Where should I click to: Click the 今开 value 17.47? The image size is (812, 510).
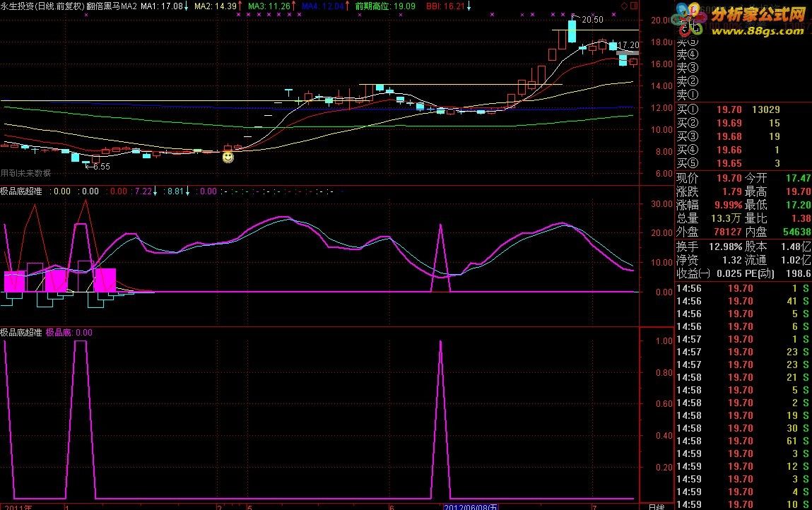tap(799, 179)
